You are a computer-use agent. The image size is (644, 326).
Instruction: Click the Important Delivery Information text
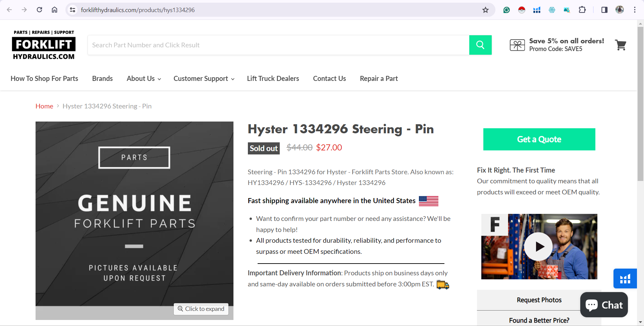(294, 273)
